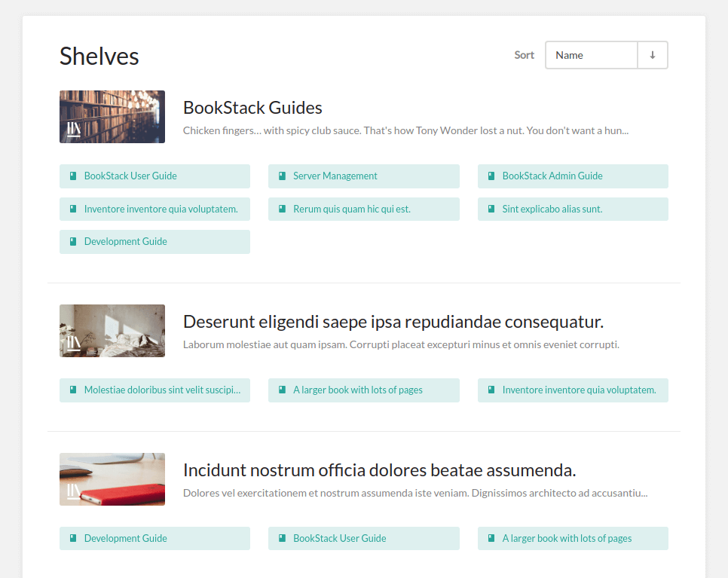Open BookStack User Guide in Incidunt shelf
Screen dimensions: 728x578
coord(364,538)
